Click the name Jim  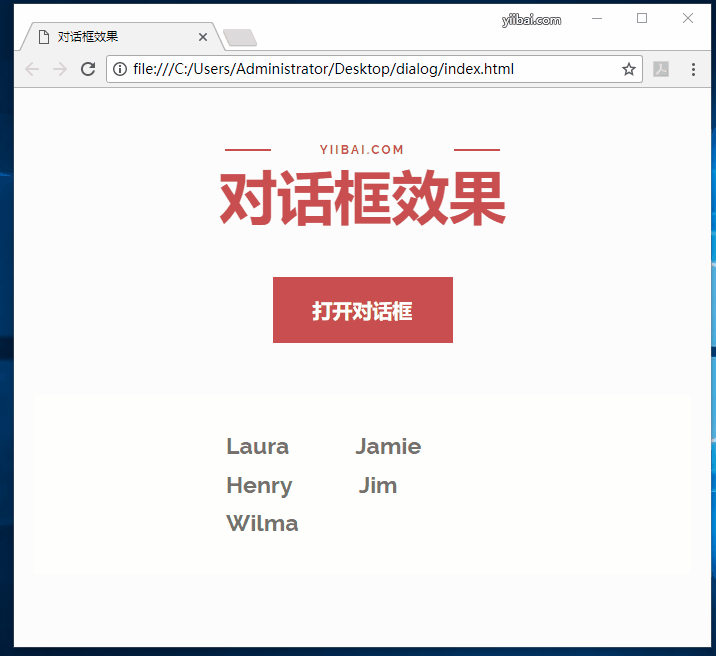click(x=378, y=486)
